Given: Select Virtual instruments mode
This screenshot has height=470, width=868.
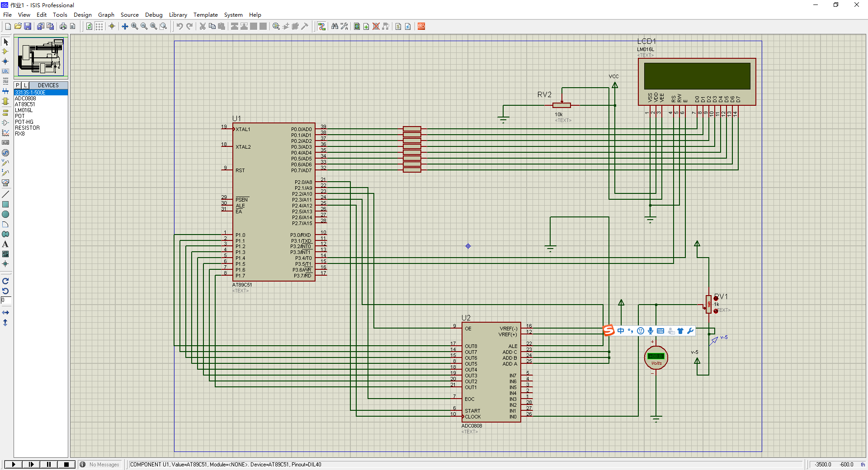Looking at the screenshot, I should click(5, 183).
